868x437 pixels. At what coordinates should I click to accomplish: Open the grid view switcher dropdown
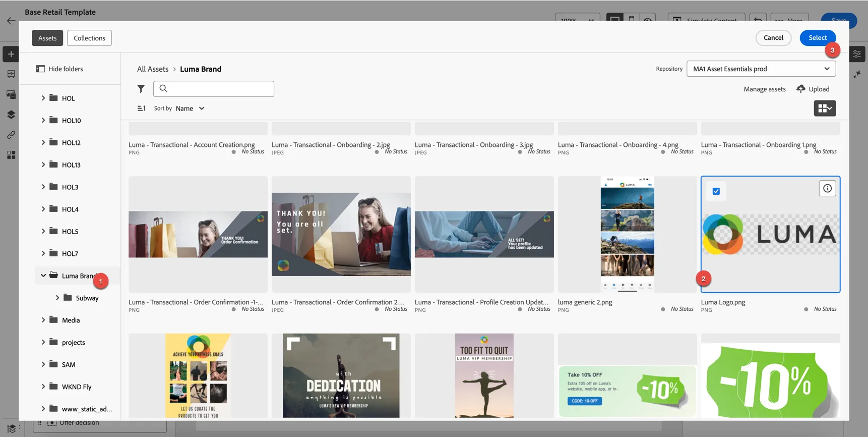point(825,108)
